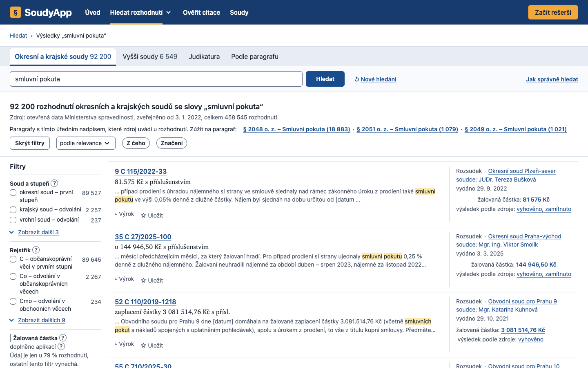Click the 'Hledat' breadcrumb link
The height and width of the screenshot is (368, 588).
point(18,36)
